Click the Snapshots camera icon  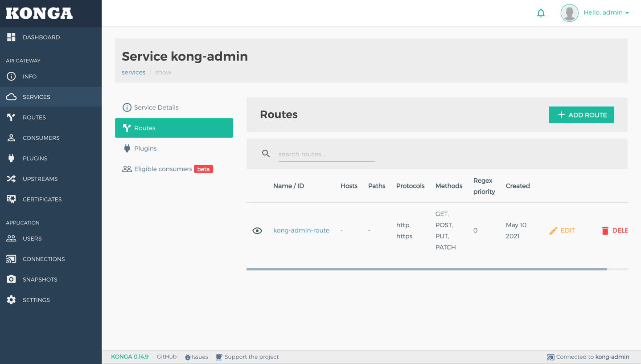[11, 279]
